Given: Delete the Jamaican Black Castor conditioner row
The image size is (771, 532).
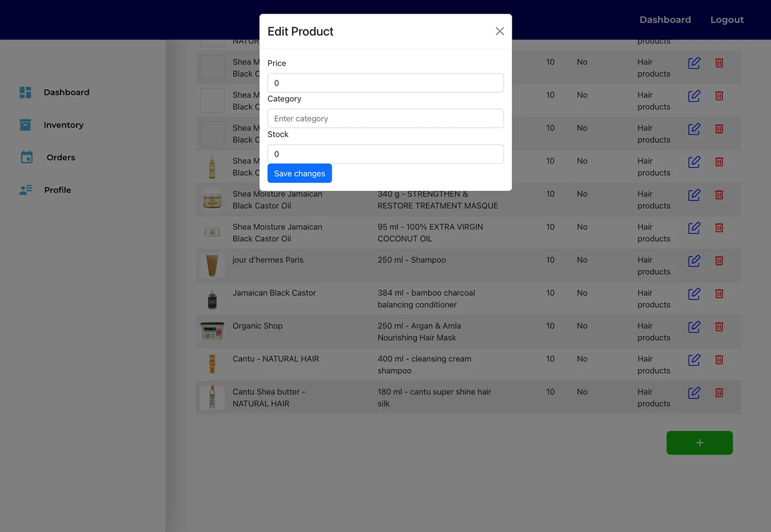Looking at the screenshot, I should tap(719, 294).
